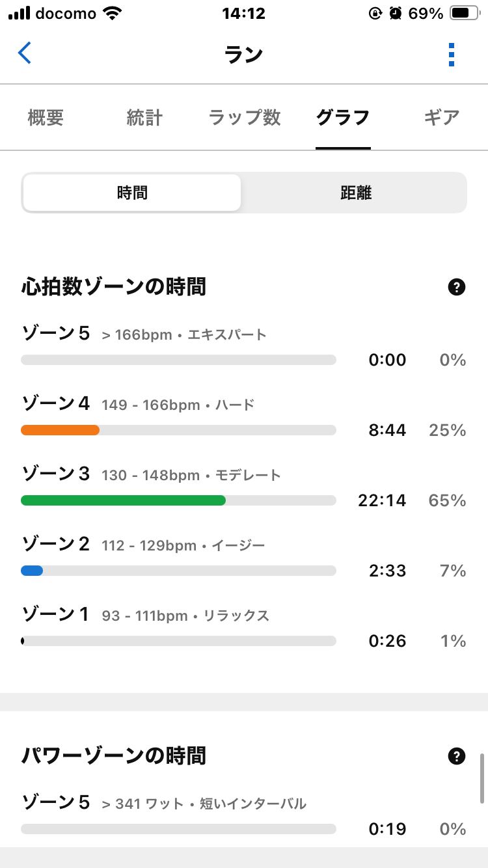Tap the blue ゾーン2 heart rate bar

tap(32, 571)
